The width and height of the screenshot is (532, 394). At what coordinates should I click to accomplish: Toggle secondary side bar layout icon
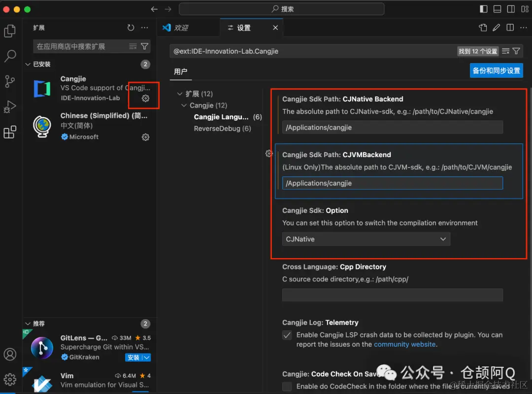[511, 9]
